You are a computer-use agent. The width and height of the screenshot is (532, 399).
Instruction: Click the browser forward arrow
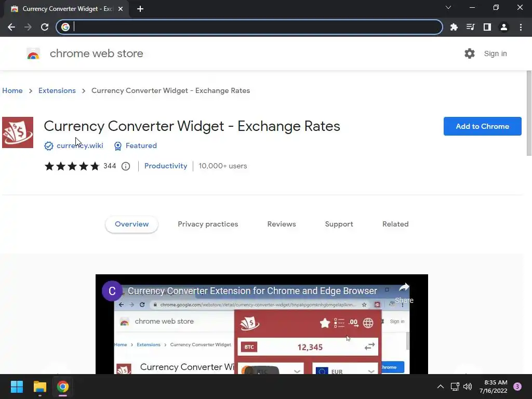[28, 27]
